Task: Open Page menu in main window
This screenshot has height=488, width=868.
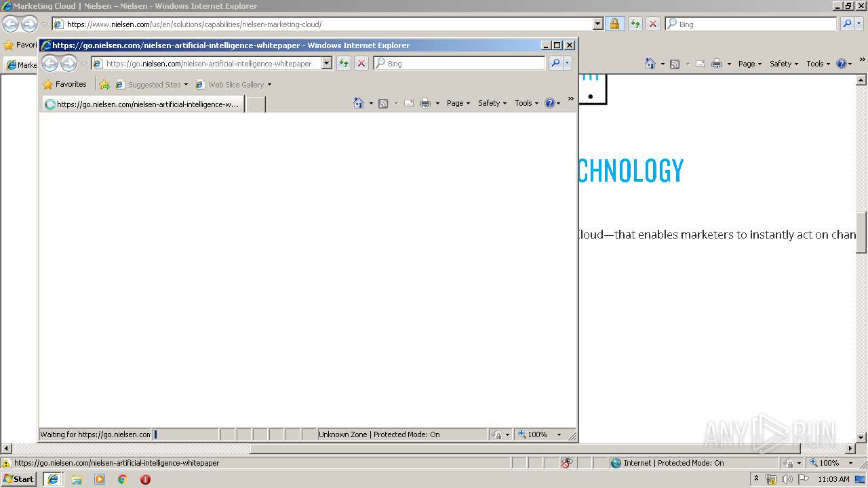Action: [749, 64]
